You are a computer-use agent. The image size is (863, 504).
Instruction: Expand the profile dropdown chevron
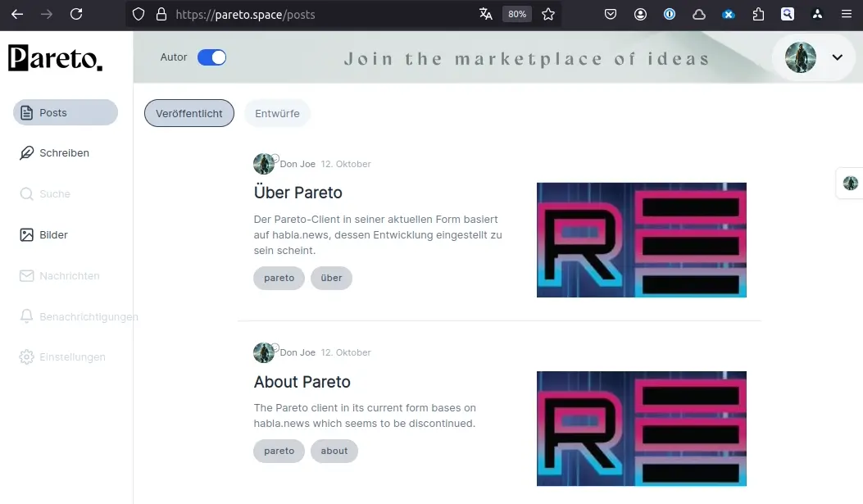(x=837, y=57)
